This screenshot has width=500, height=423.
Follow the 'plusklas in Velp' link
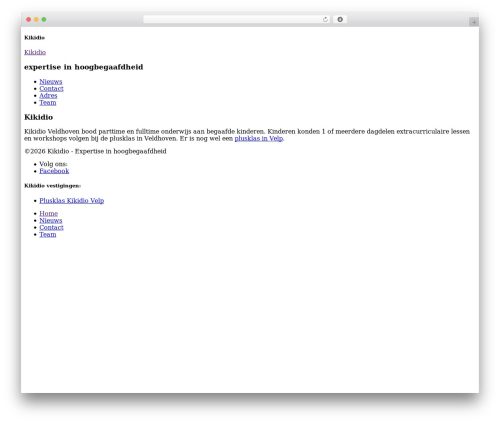point(259,138)
